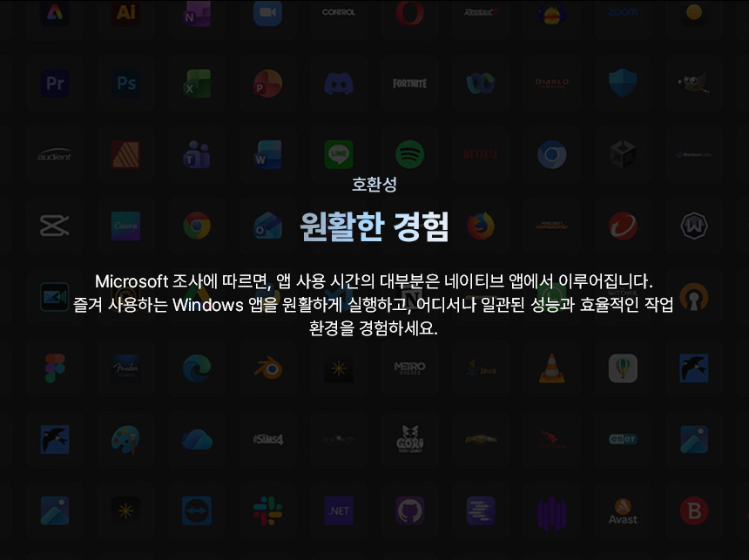Click the orange OpenVPN keyhole icon
This screenshot has width=749, height=560.
coord(693,297)
